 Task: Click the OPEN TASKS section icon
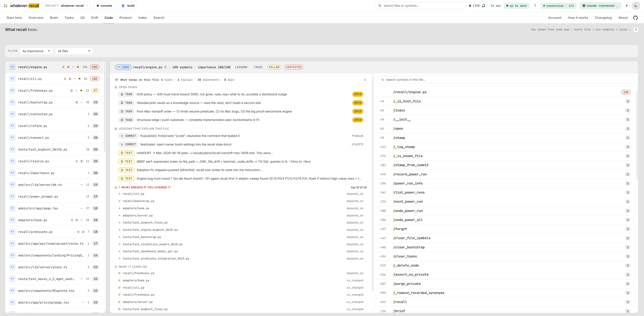point(116,87)
